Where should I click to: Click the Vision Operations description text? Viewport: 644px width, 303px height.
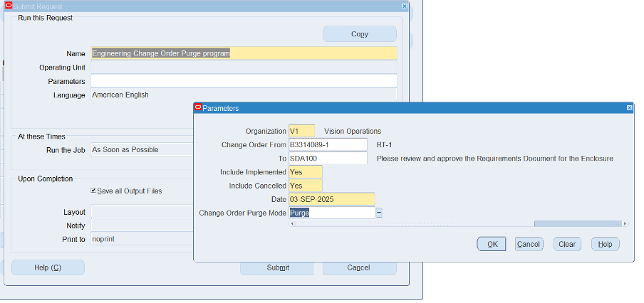click(x=353, y=131)
